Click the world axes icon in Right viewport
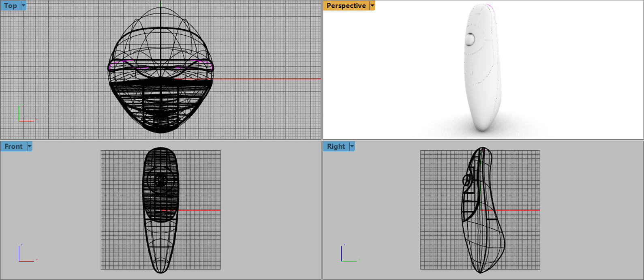This screenshot has width=644, height=280. click(x=349, y=253)
